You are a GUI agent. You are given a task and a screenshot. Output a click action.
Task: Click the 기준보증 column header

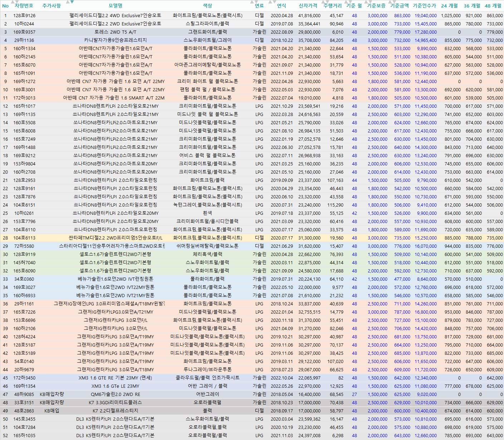coord(376,6)
